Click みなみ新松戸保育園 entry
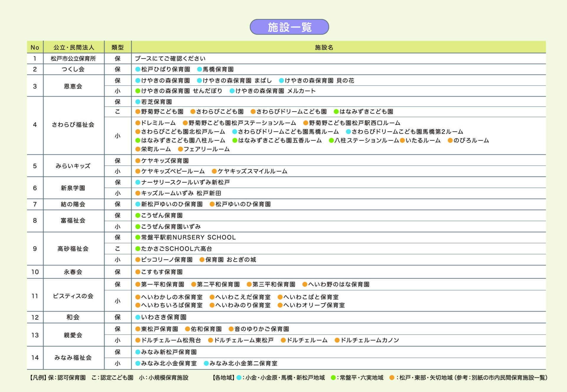This screenshot has height=392, width=567. click(169, 352)
